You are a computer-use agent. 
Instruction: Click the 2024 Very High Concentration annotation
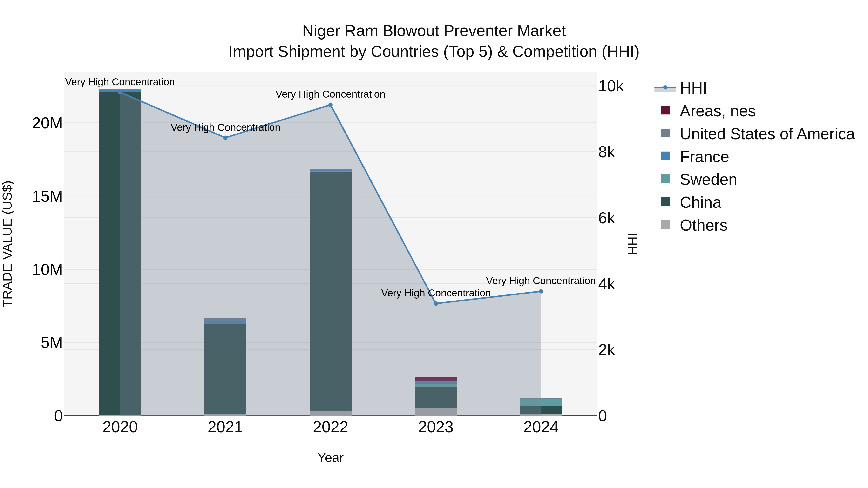pos(541,281)
